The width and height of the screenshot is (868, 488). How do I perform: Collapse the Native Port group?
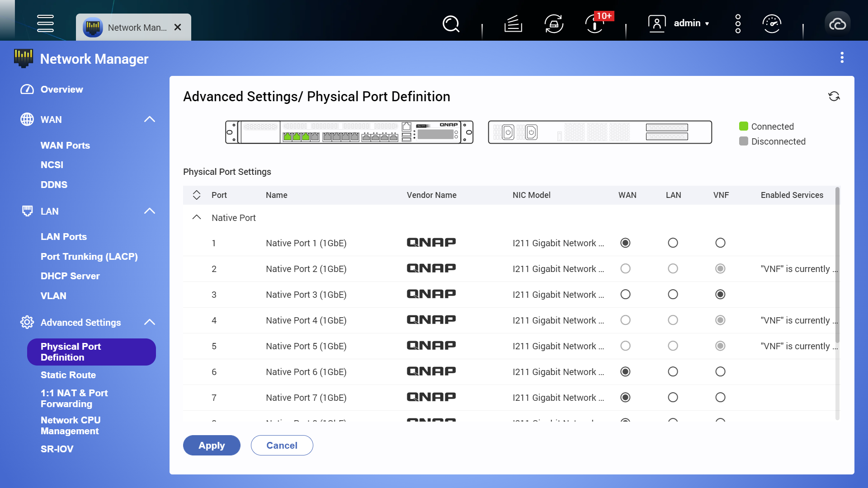click(x=196, y=217)
